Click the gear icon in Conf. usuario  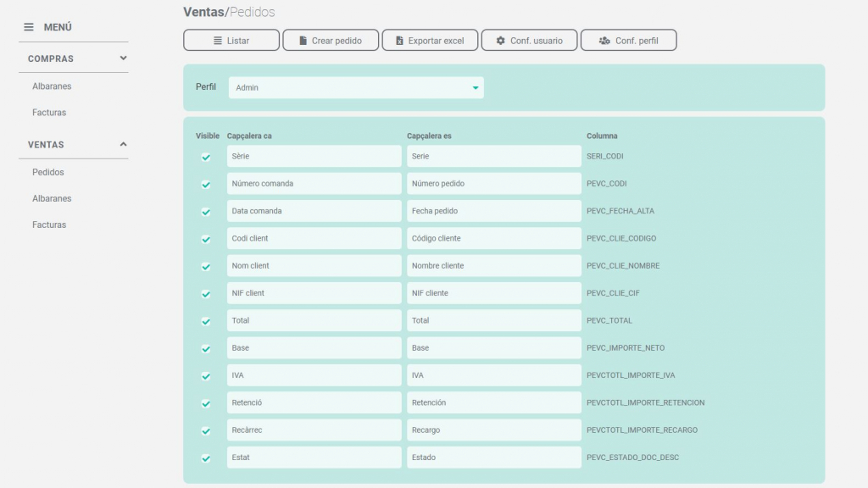pos(500,41)
